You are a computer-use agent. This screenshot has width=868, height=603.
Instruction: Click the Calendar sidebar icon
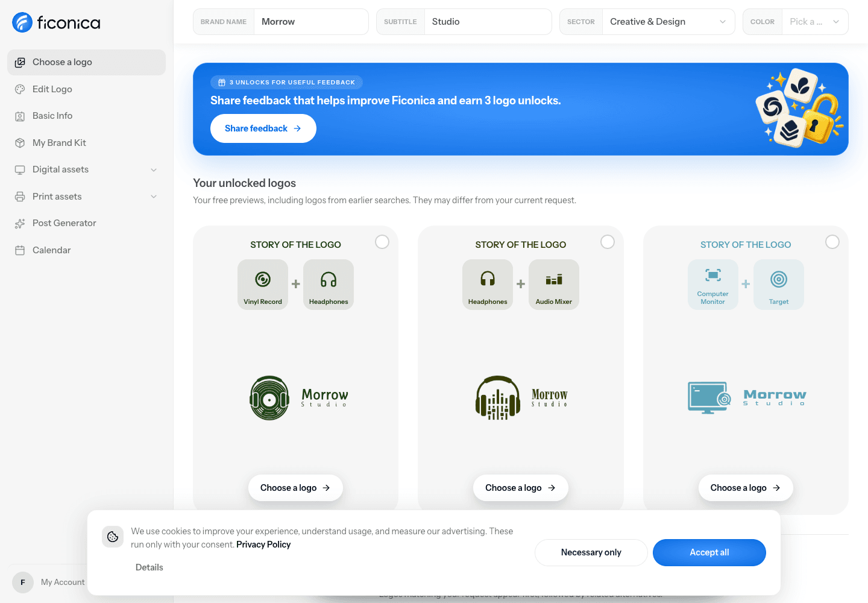[20, 250]
